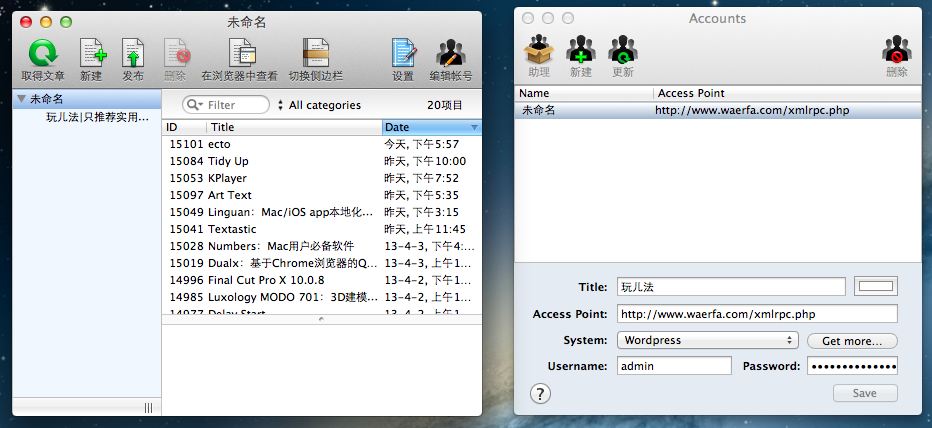Screen dimensions: 932x428
Task: Click the Username field with admin
Action: (x=674, y=366)
